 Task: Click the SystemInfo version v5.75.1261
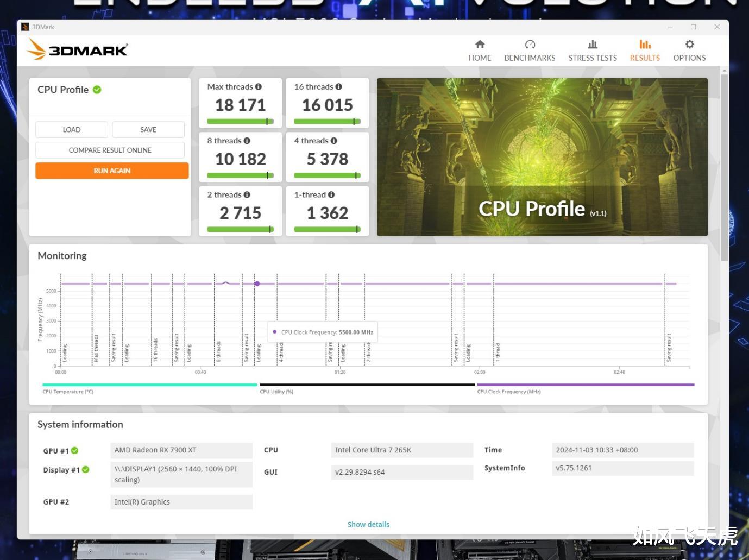tap(623, 468)
